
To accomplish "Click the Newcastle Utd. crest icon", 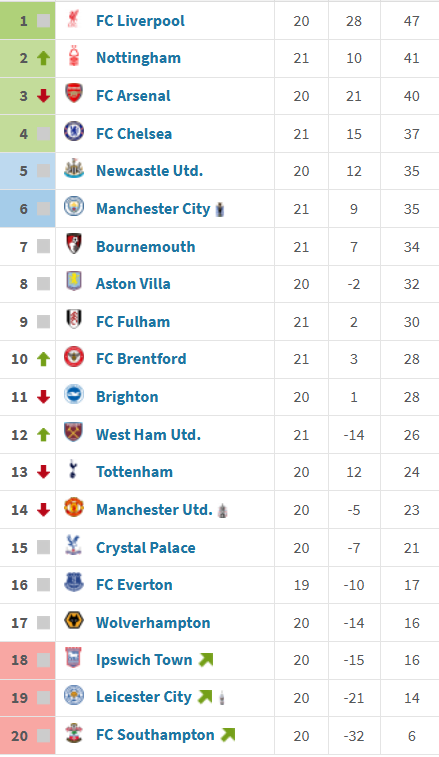I will pyautogui.click(x=74, y=168).
